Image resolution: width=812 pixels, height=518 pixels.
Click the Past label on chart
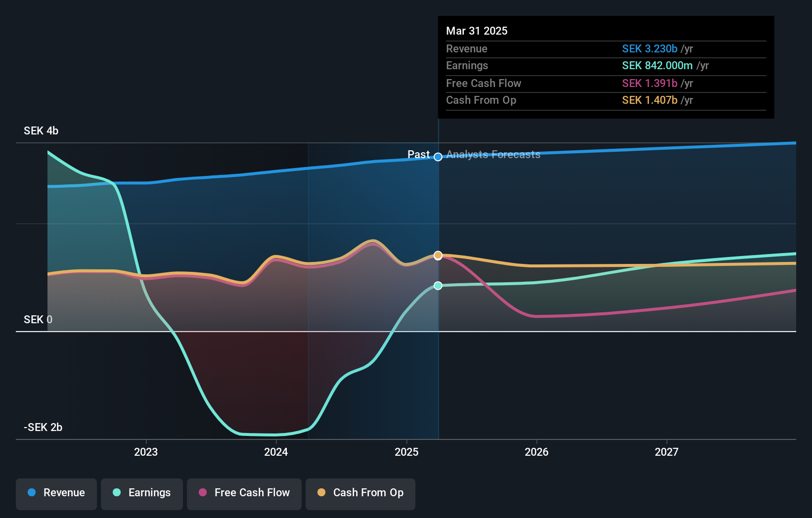pyautogui.click(x=418, y=155)
